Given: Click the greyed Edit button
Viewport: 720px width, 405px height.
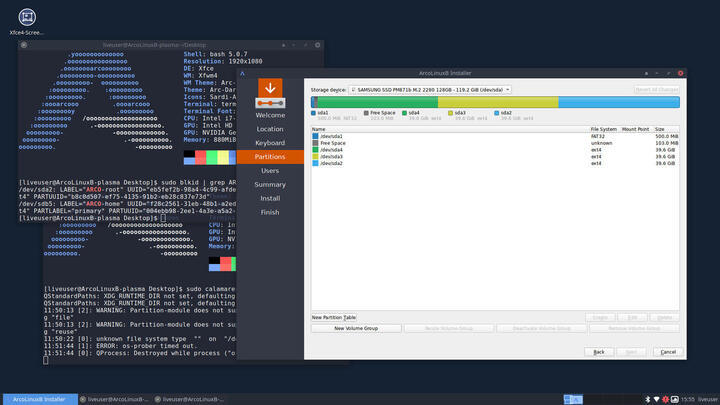Looking at the screenshot, I should pyautogui.click(x=632, y=317).
